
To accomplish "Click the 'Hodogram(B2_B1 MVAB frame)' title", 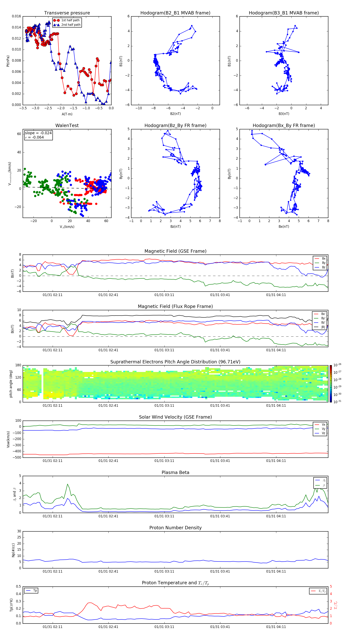I will pos(175,13).
